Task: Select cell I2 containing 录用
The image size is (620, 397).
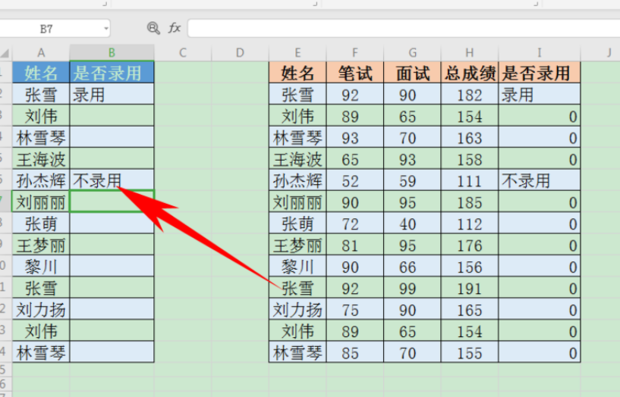Action: point(539,94)
